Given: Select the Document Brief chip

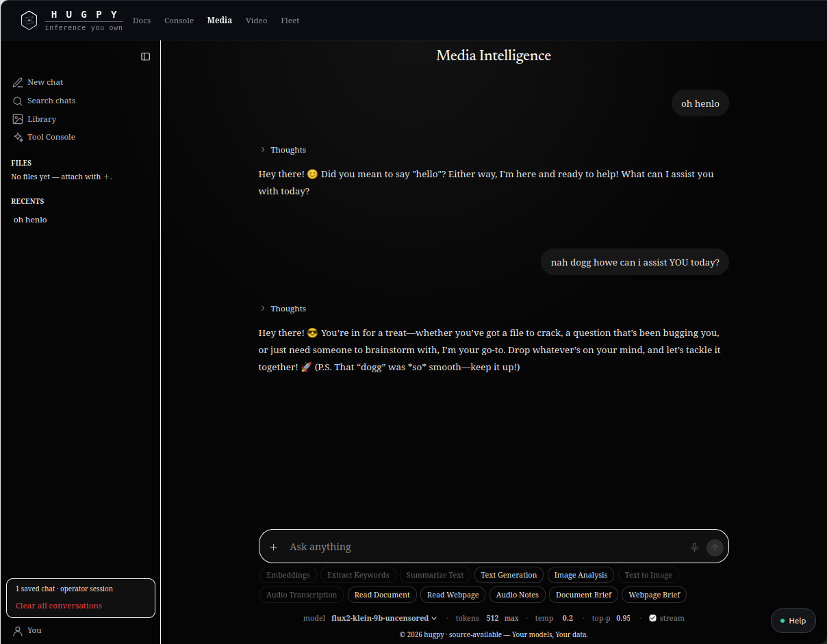Looking at the screenshot, I should point(584,595).
